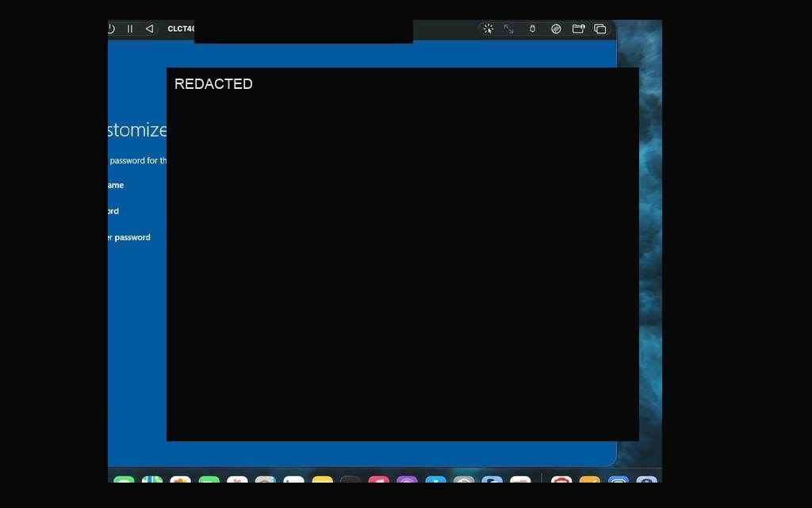The width and height of the screenshot is (812, 508).
Task: Click the 'CLCT' virtual machine title
Action: click(x=181, y=29)
